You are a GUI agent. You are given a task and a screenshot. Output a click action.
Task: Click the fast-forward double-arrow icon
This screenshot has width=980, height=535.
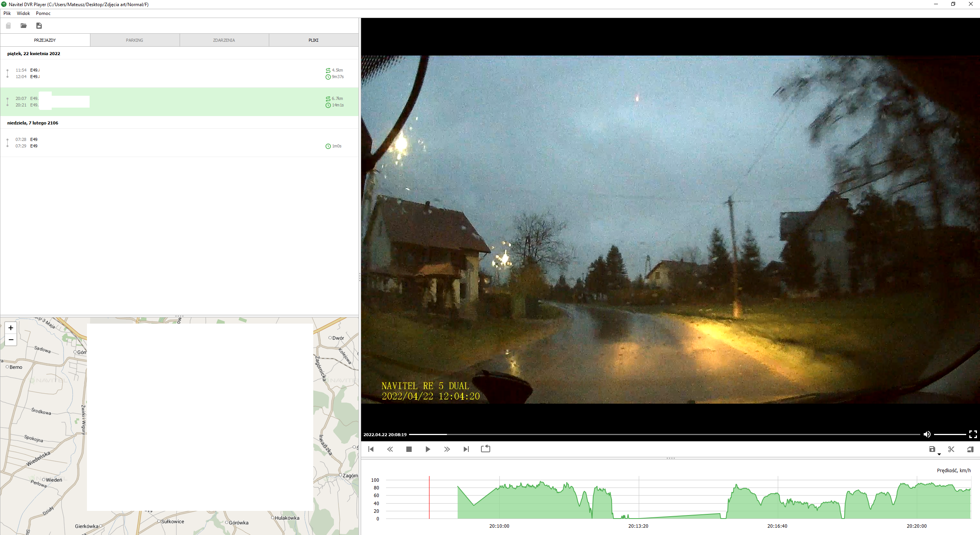447,449
